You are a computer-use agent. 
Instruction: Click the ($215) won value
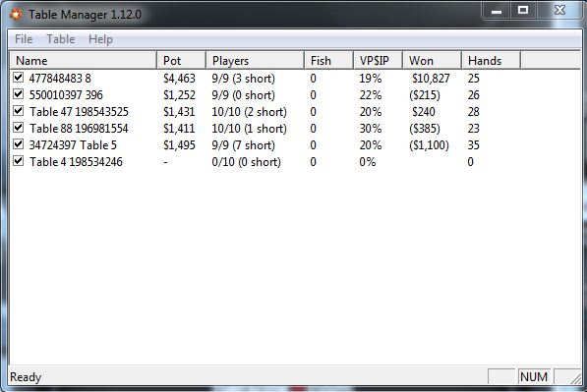click(x=425, y=95)
